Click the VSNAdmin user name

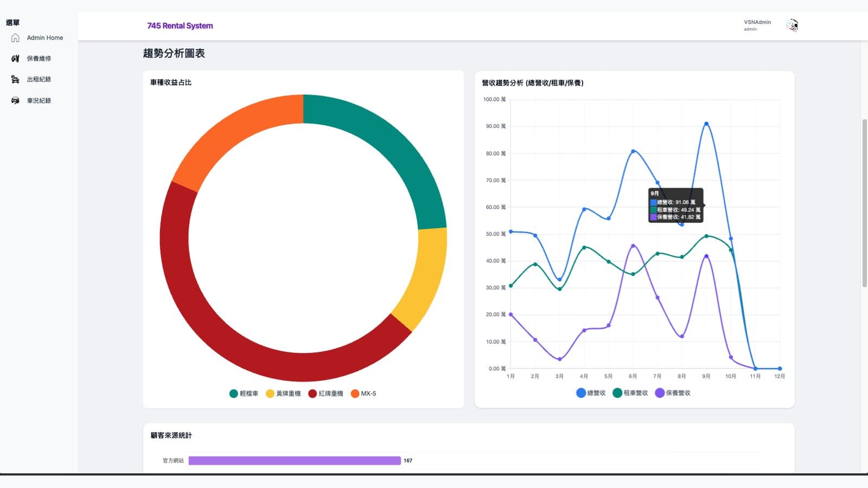[757, 22]
